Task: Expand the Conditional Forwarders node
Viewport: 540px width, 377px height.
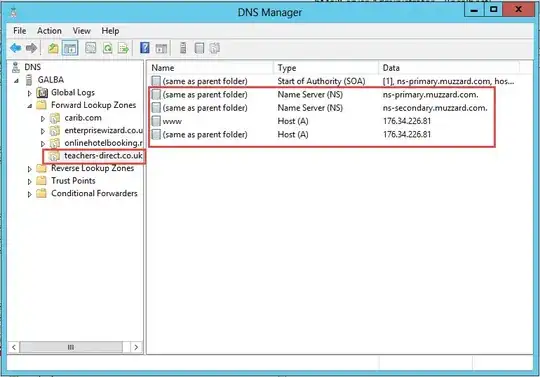Action: [x=30, y=194]
